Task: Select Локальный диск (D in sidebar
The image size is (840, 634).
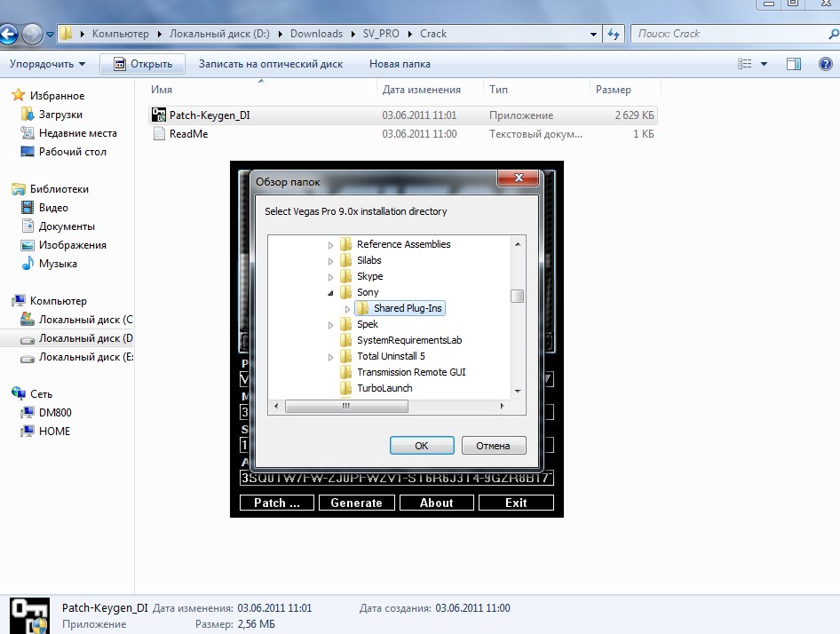Action: tap(85, 338)
